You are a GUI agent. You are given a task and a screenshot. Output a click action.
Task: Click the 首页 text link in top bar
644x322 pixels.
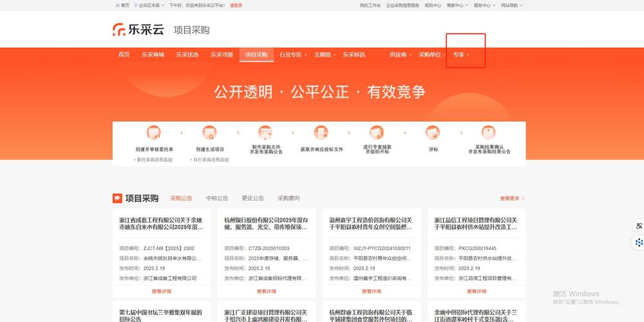pyautogui.click(x=126, y=5)
